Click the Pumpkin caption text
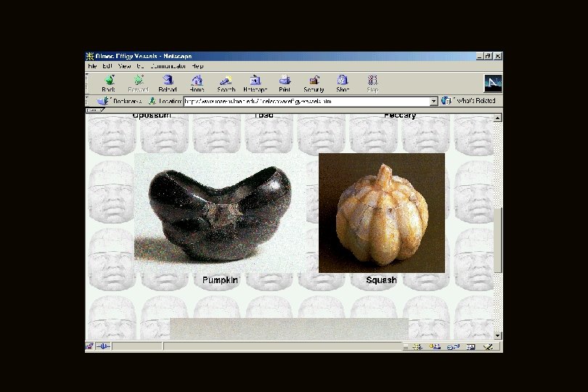This screenshot has height=392, width=588. 220,279
